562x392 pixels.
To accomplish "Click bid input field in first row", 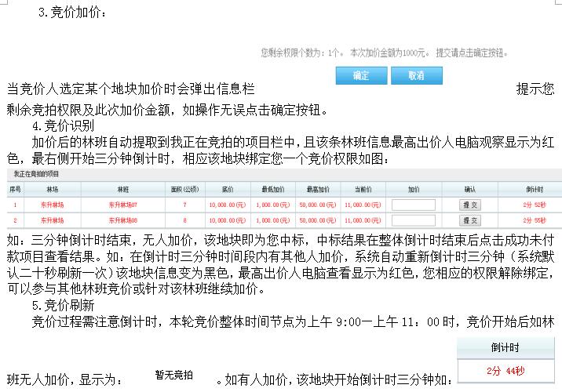I will tap(413, 205).
